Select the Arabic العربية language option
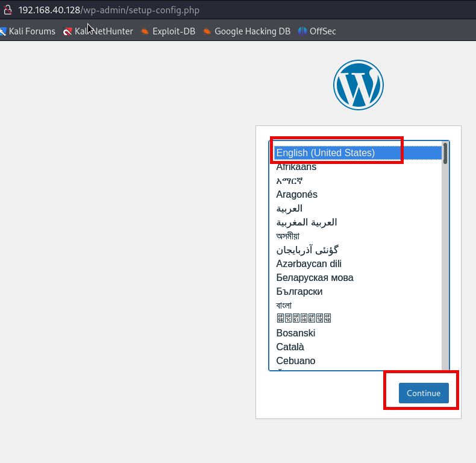 coord(289,209)
